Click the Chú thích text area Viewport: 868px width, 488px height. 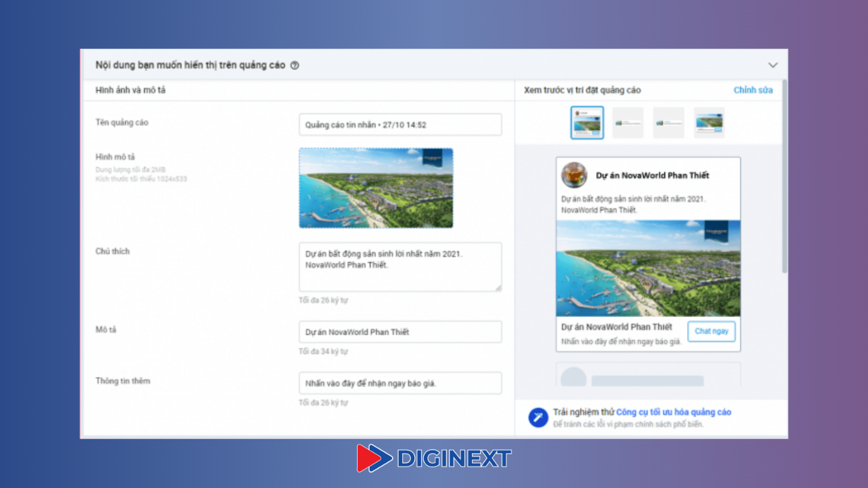(400, 267)
